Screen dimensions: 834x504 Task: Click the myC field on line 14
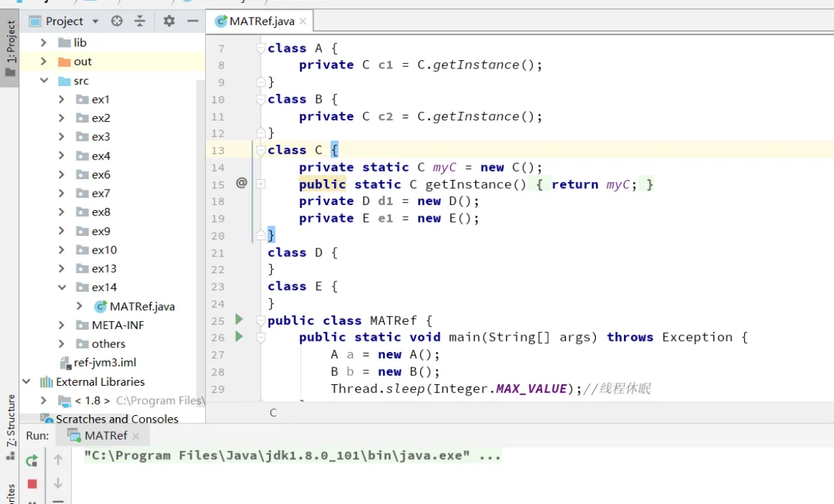pyautogui.click(x=445, y=167)
